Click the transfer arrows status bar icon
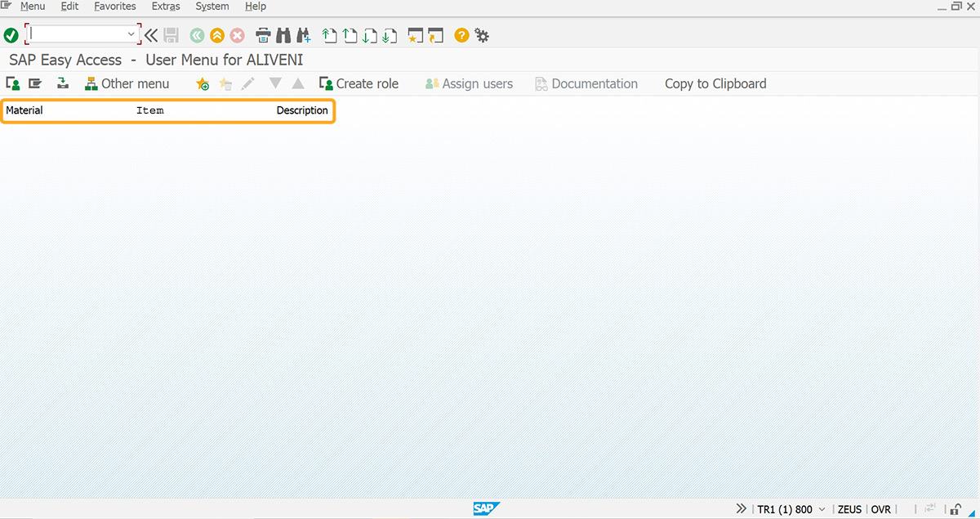The width and height of the screenshot is (980, 519). pyautogui.click(x=930, y=509)
